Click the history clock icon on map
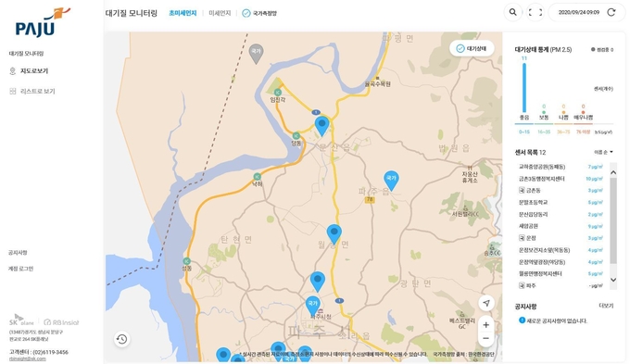 coord(122,340)
